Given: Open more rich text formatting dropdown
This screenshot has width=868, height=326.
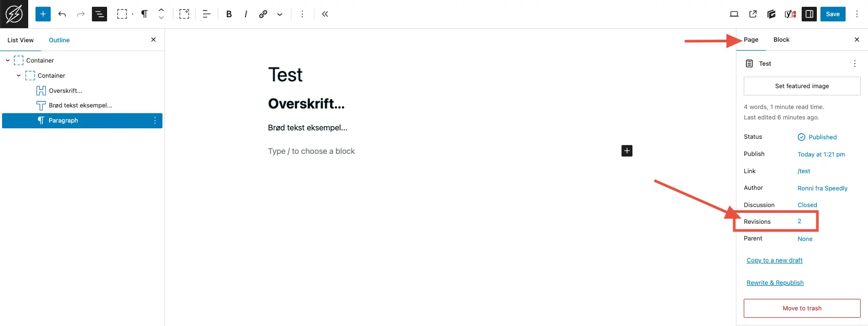Looking at the screenshot, I should click(x=280, y=14).
